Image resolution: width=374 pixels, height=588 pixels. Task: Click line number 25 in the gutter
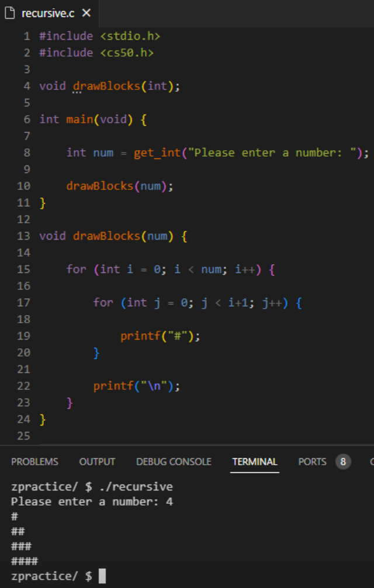coord(23,436)
